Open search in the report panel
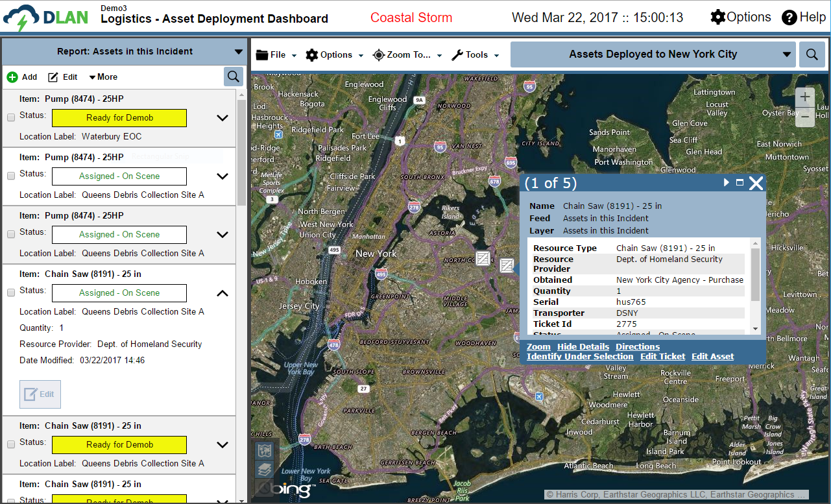 coord(234,77)
